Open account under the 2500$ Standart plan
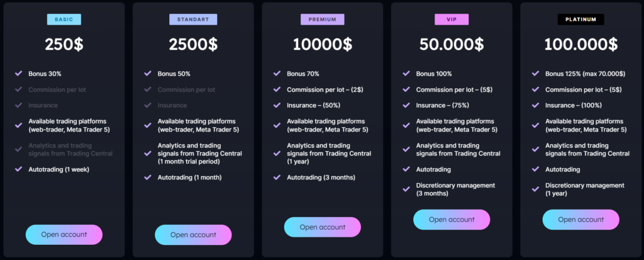Image resolution: width=644 pixels, height=260 pixels. pos(193,235)
